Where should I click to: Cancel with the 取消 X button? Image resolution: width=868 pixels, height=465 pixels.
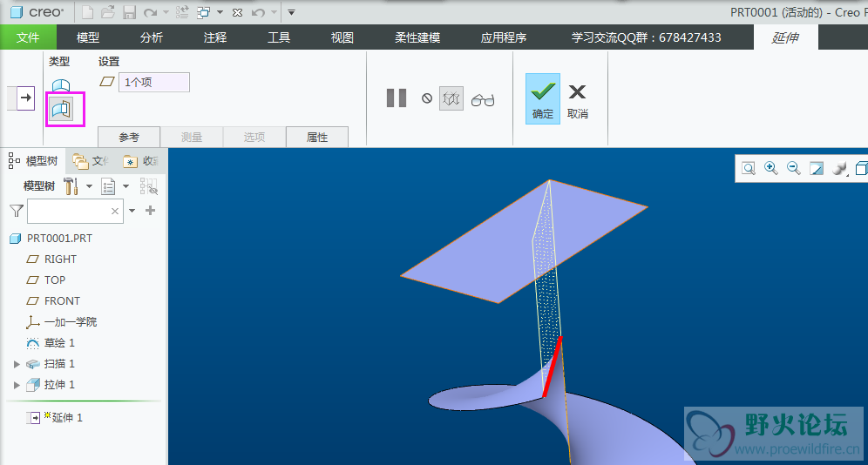578,101
